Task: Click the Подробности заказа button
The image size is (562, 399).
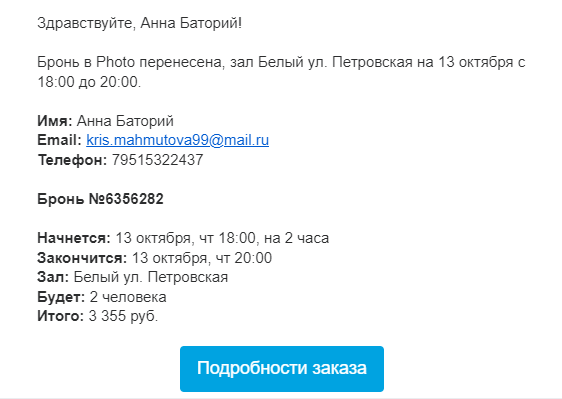Action: [282, 369]
